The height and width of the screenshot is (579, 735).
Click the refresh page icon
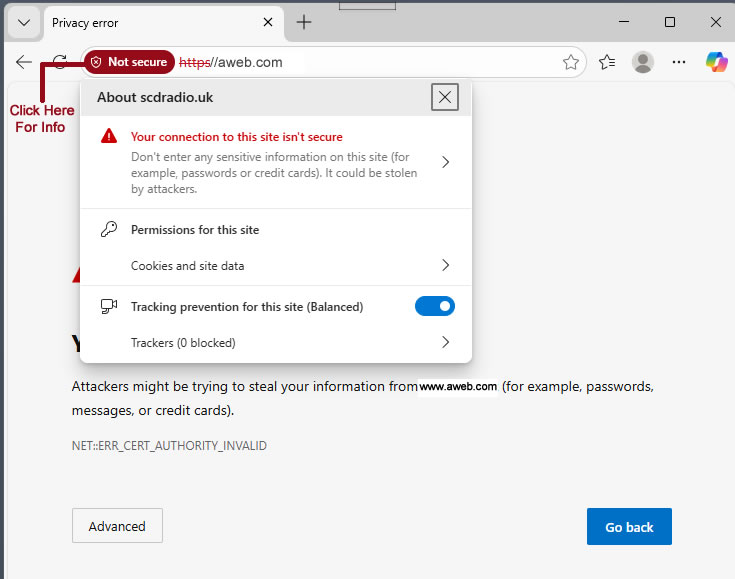point(60,62)
